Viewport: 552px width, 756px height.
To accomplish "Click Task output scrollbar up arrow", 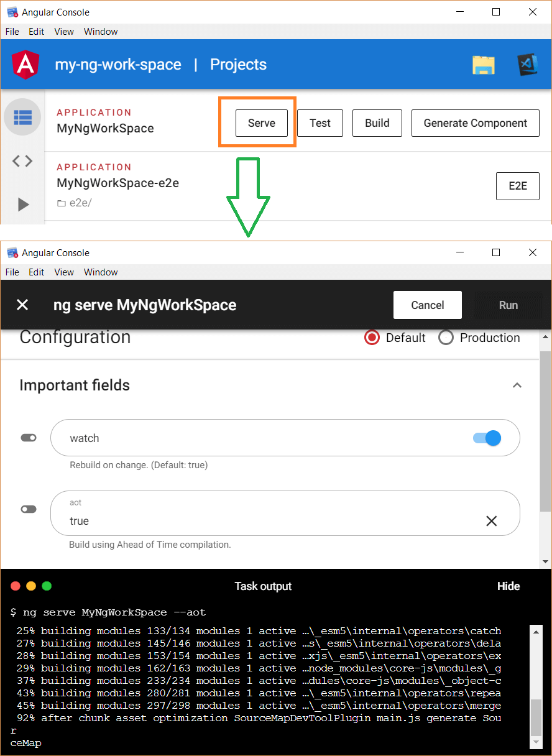I will click(x=536, y=631).
